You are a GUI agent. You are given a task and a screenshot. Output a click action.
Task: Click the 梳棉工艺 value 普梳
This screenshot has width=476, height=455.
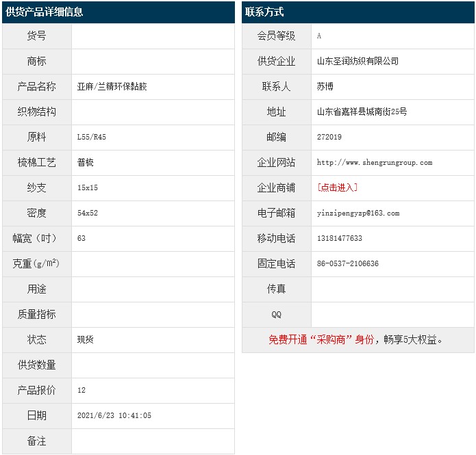click(x=86, y=163)
